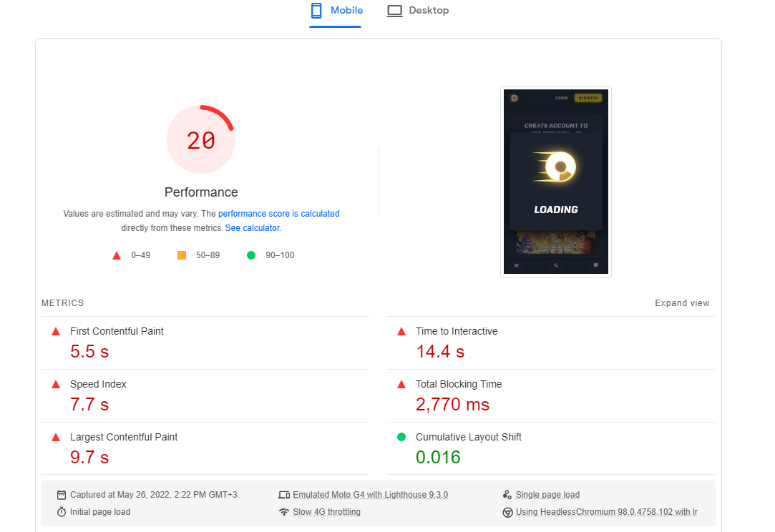Click the page loading screenshot thumbnail

pyautogui.click(x=556, y=182)
